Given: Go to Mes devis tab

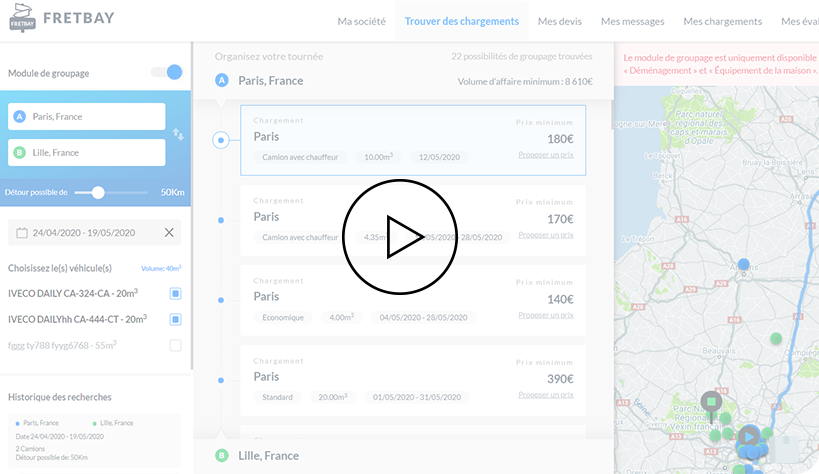Looking at the screenshot, I should pos(560,21).
